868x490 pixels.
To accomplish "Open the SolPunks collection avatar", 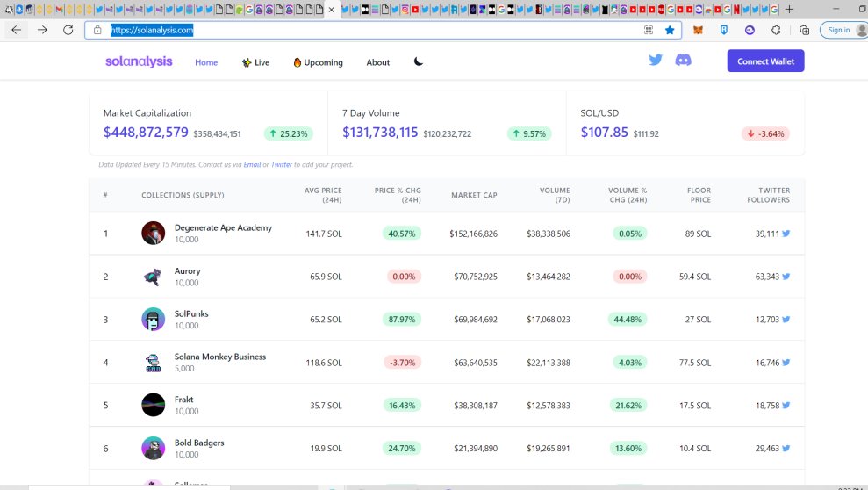I will [153, 320].
